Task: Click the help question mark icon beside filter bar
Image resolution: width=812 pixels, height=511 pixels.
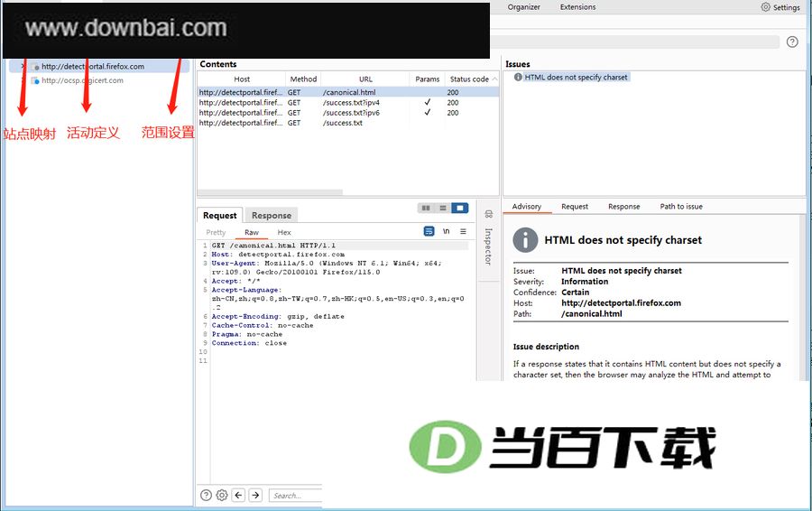Action: [792, 42]
